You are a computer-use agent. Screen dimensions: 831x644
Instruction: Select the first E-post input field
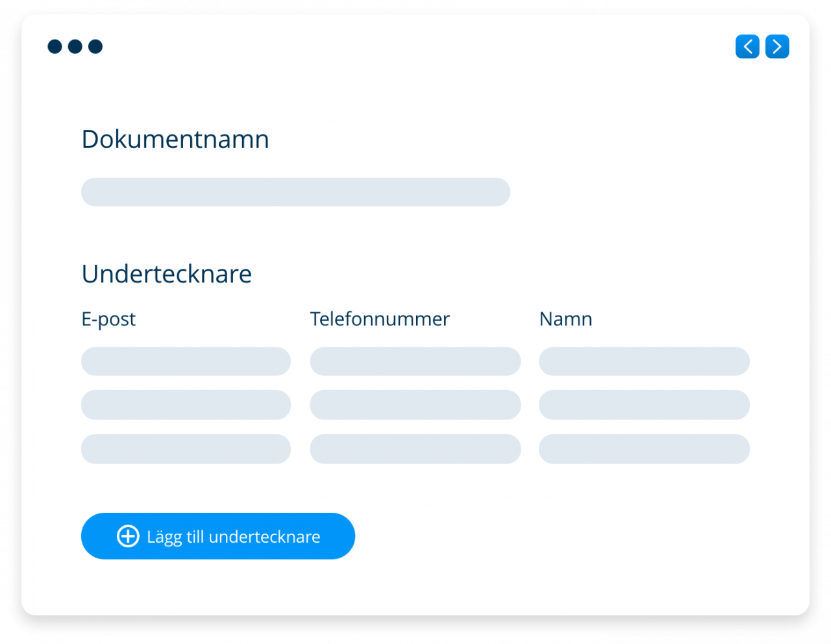pyautogui.click(x=186, y=362)
